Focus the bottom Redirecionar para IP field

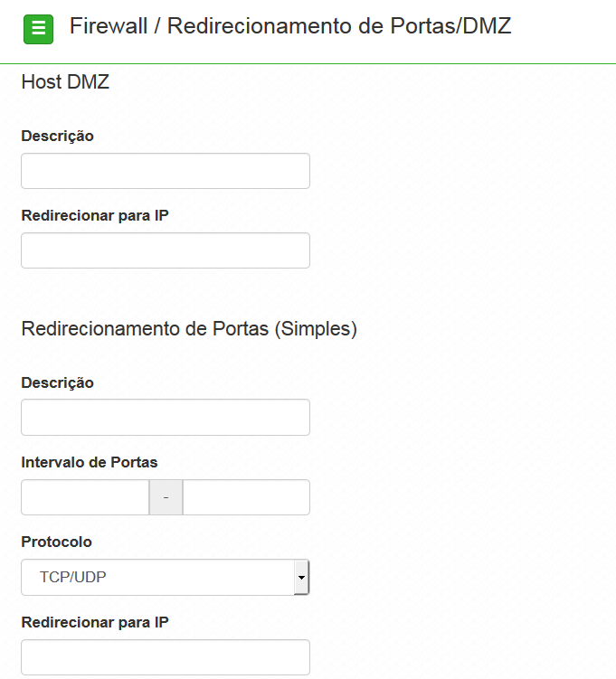pyautogui.click(x=166, y=657)
